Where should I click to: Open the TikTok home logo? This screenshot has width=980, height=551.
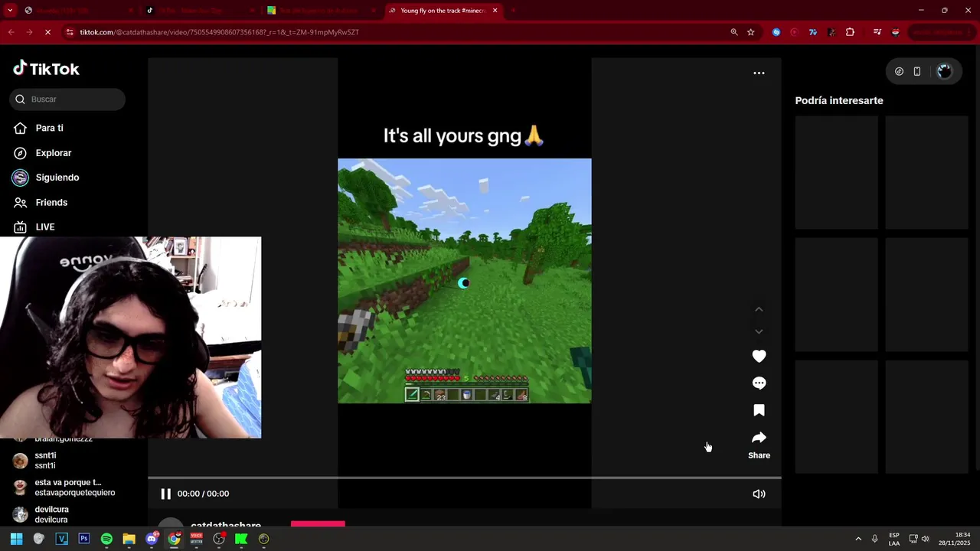tap(46, 69)
